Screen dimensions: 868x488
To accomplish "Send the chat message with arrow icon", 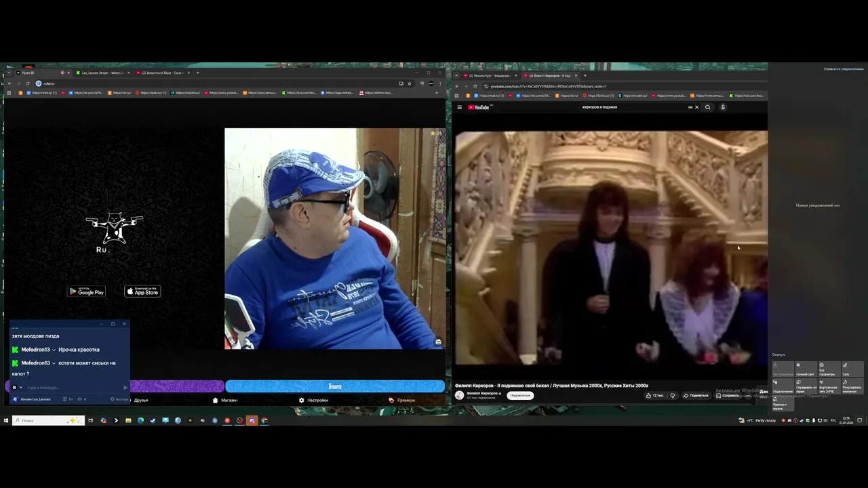I will pos(125,388).
